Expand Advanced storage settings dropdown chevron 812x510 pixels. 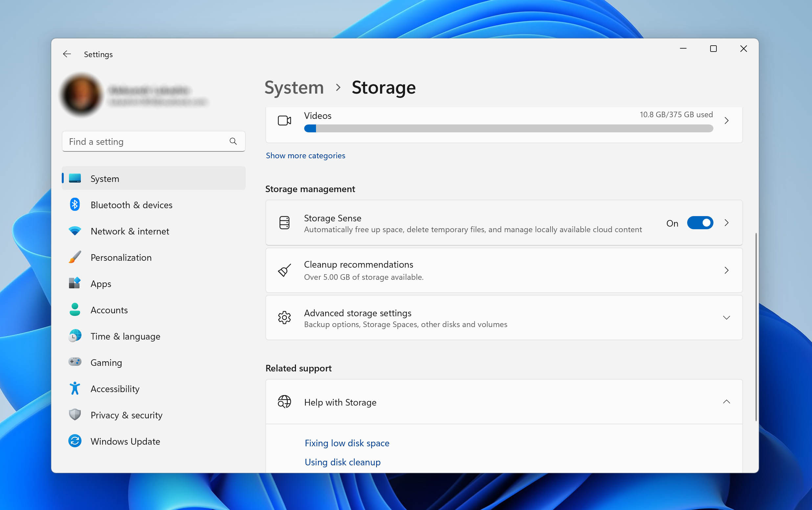click(x=727, y=318)
